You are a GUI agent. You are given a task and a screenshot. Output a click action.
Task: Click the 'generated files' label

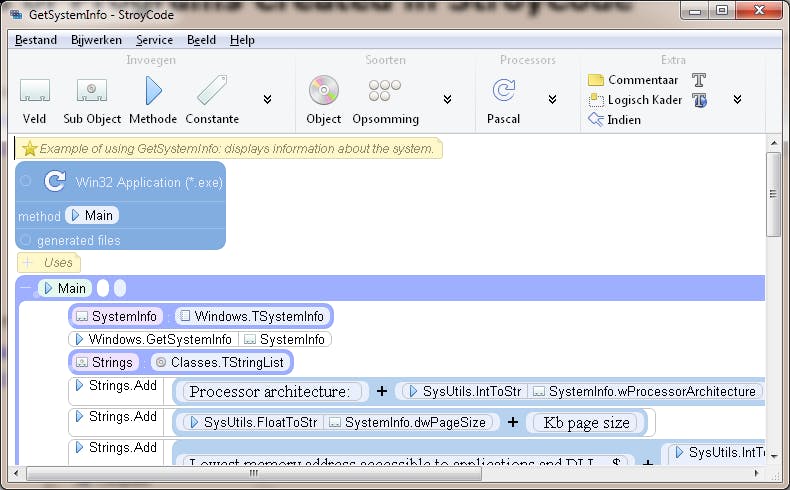click(x=79, y=240)
